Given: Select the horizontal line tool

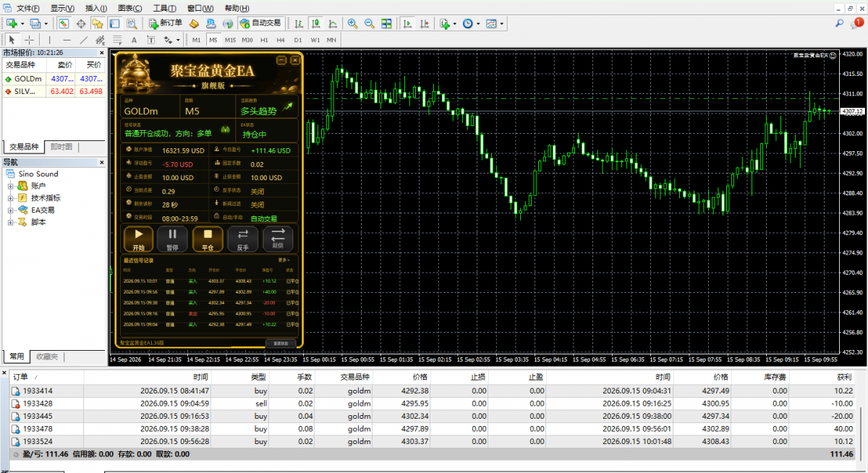Looking at the screenshot, I should point(67,40).
